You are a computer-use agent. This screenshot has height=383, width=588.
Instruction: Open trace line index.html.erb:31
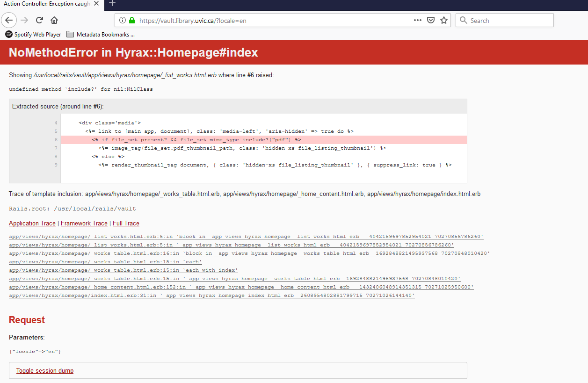[212, 296]
